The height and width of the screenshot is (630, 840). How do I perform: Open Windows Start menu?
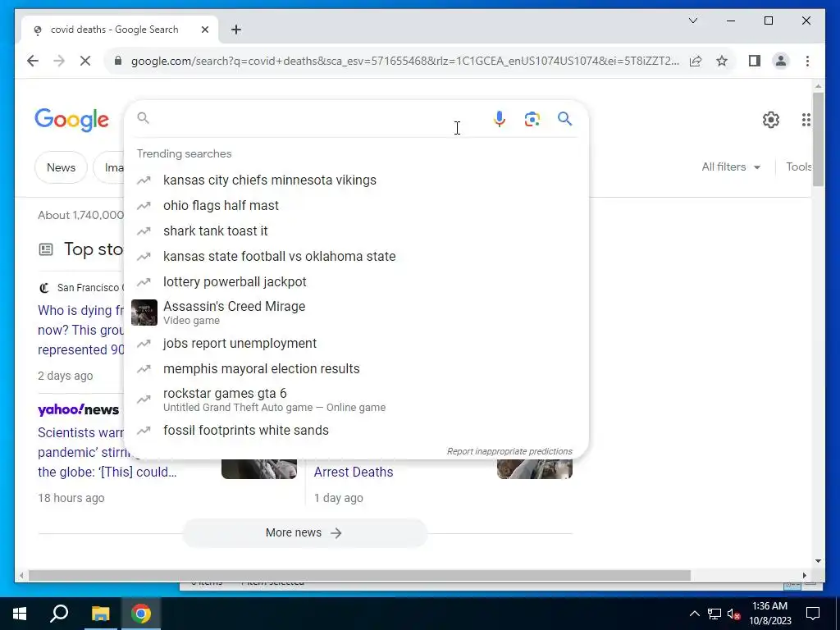20,614
